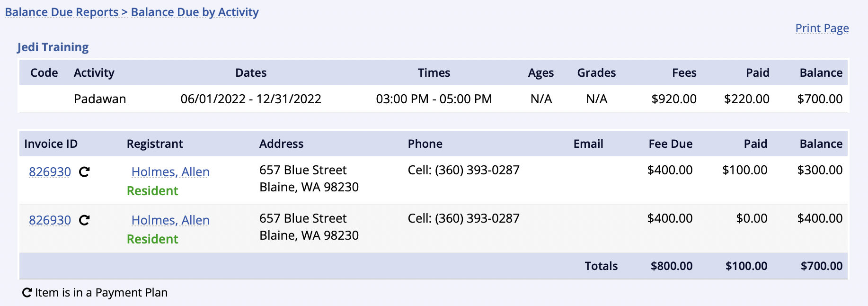Click payment plan icon in second invoice row
The image size is (868, 306).
[x=84, y=220]
